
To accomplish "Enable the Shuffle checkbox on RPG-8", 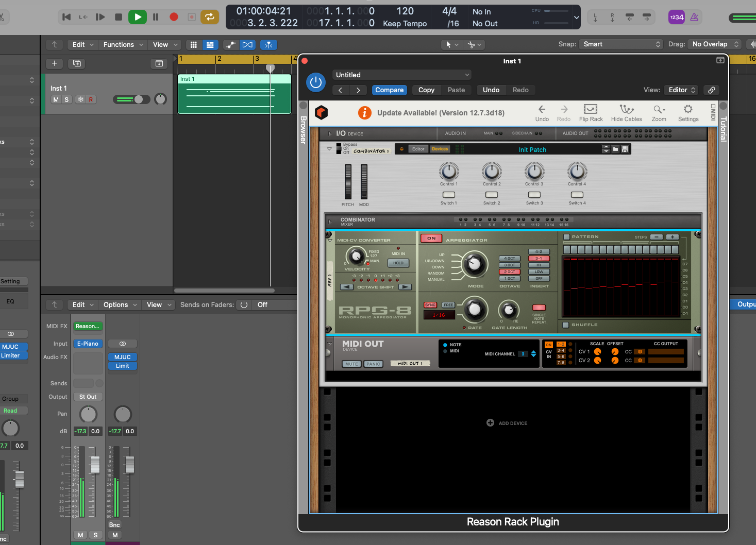I will click(566, 325).
